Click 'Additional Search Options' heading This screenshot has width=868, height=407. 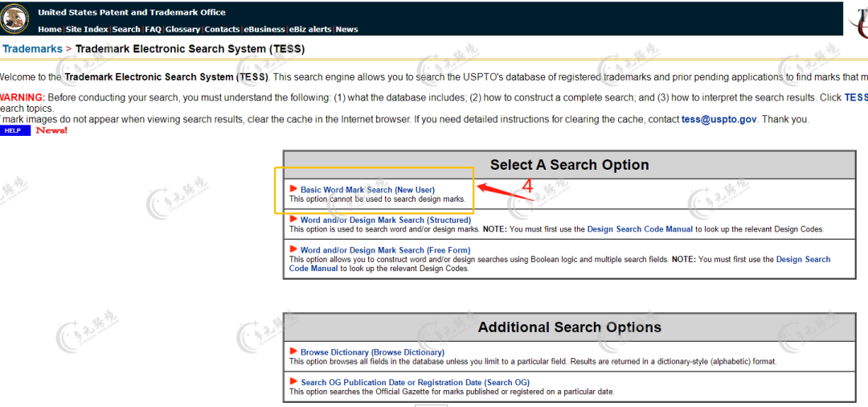pos(570,327)
